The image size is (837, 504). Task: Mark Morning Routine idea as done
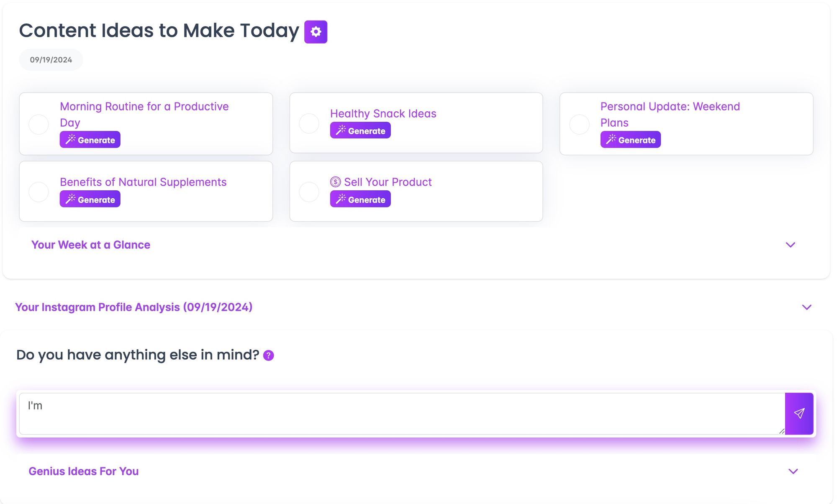(39, 124)
